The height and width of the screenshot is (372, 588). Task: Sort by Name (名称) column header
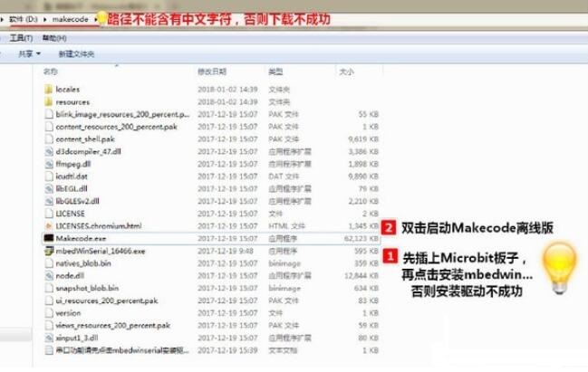[x=50, y=72]
